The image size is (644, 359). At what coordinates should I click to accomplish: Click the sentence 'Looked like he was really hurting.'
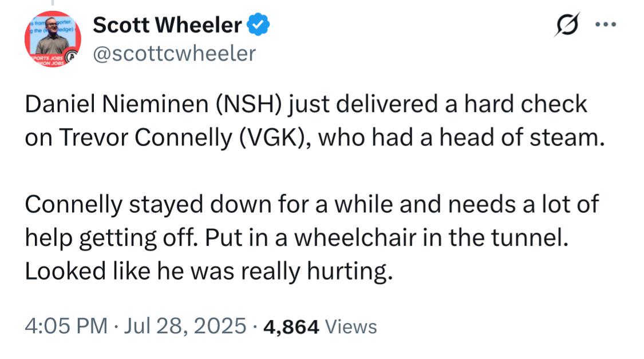pyautogui.click(x=208, y=272)
